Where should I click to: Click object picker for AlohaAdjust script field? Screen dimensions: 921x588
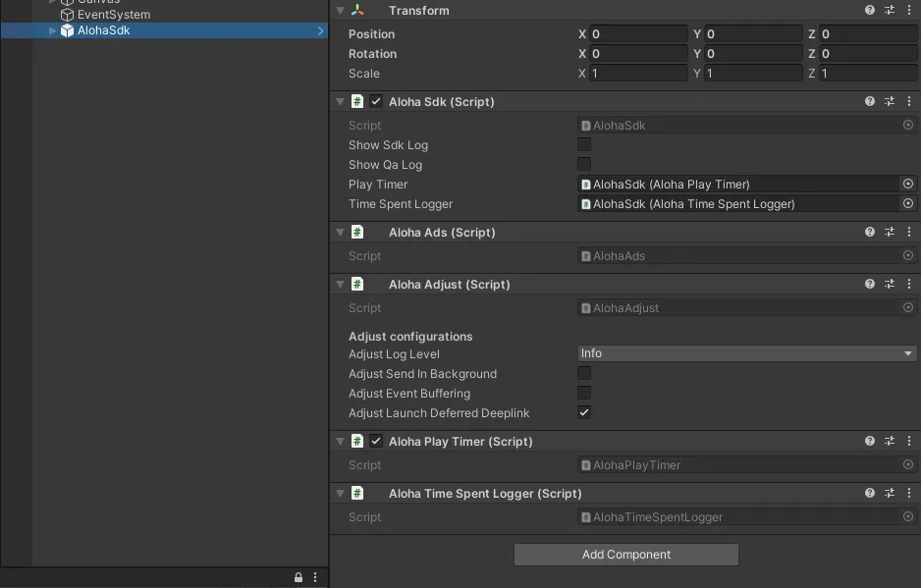pos(908,307)
